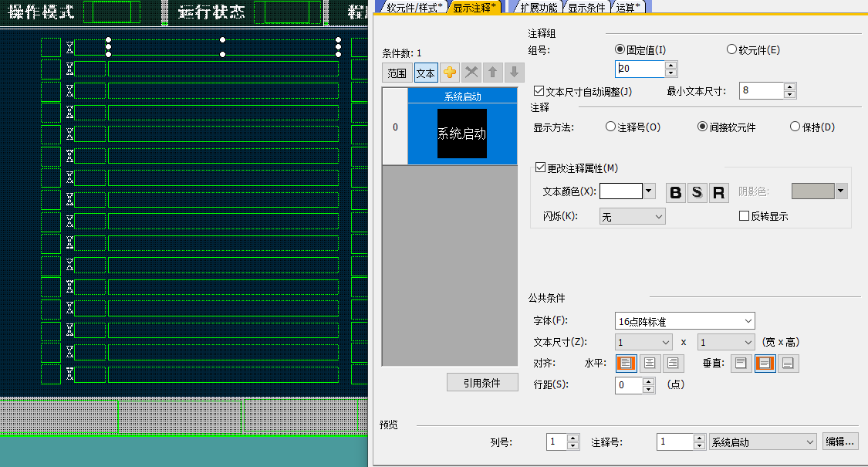Open the 字体(F) font dropdown
Image resolution: width=868 pixels, height=467 pixels.
point(684,321)
